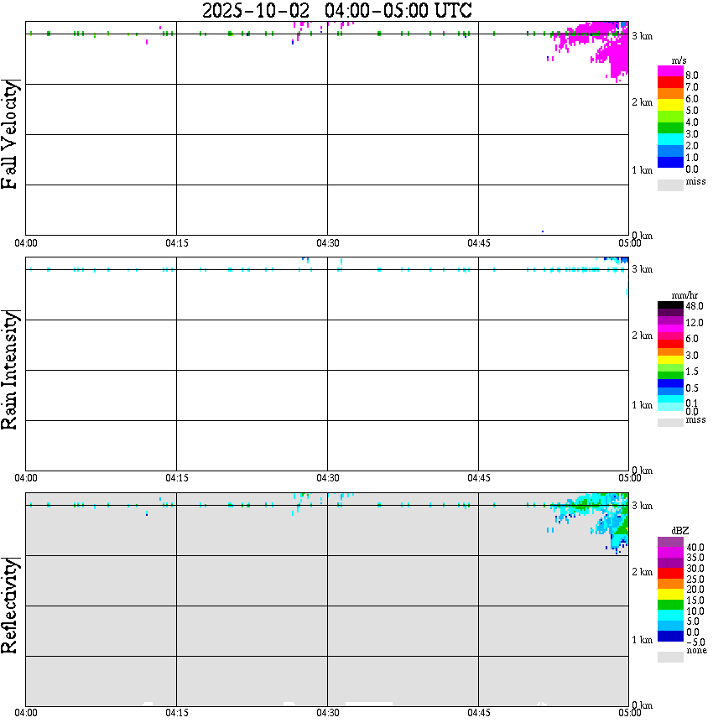
Task: Click the 'Reflectivity' axis label
Action: [x=9, y=606]
